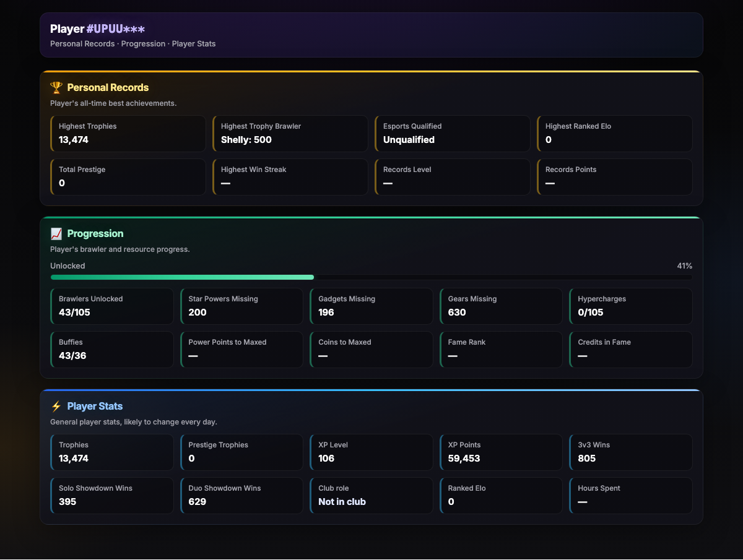Open the Gadgets Missing card

point(371,306)
